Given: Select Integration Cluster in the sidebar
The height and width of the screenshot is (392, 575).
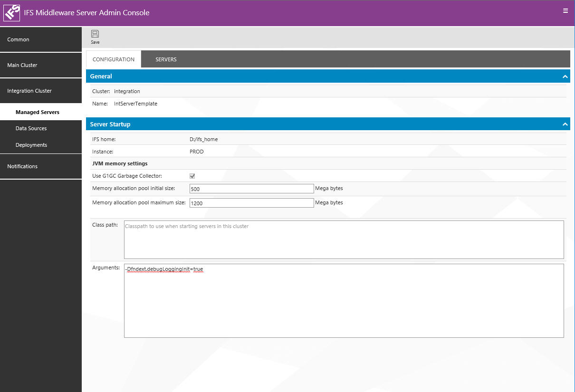Looking at the screenshot, I should (41, 91).
